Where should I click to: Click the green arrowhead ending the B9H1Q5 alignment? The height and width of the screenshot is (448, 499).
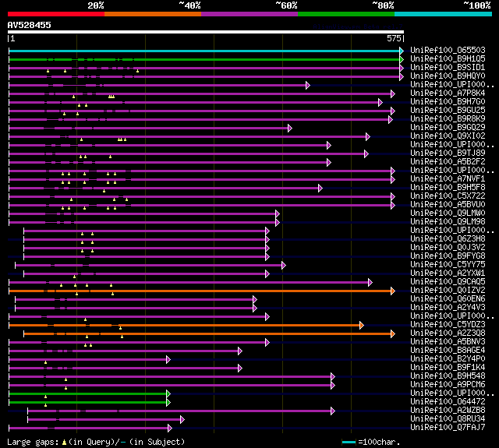[402, 59]
